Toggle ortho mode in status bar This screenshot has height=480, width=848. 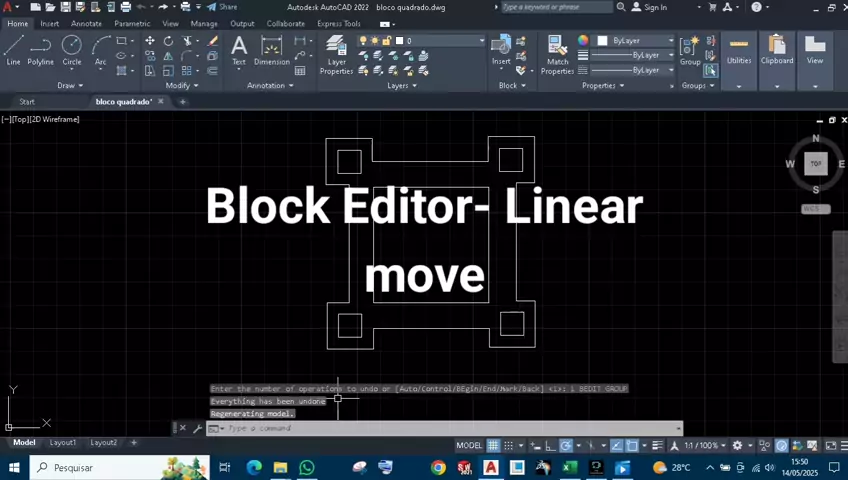click(x=551, y=445)
